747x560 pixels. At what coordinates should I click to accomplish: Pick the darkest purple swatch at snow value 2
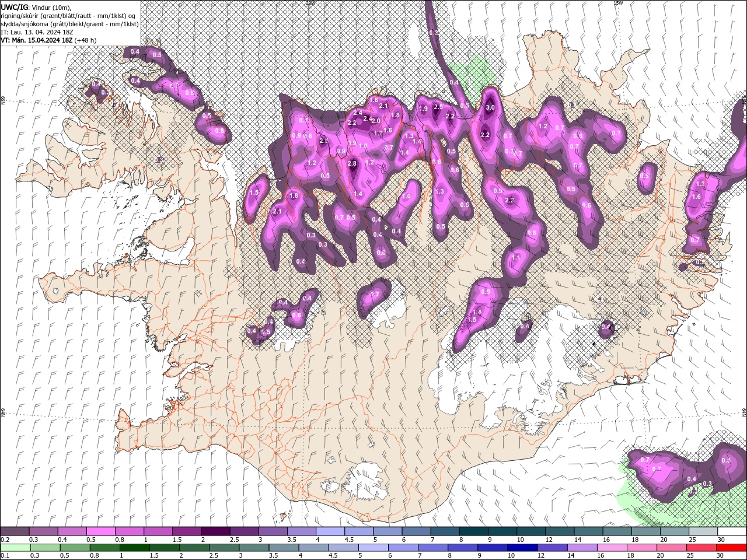[215, 531]
